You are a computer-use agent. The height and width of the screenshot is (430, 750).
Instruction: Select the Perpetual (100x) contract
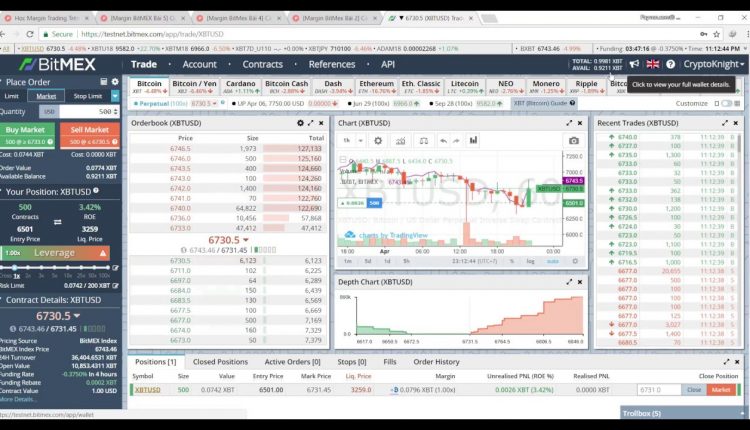coord(176,103)
